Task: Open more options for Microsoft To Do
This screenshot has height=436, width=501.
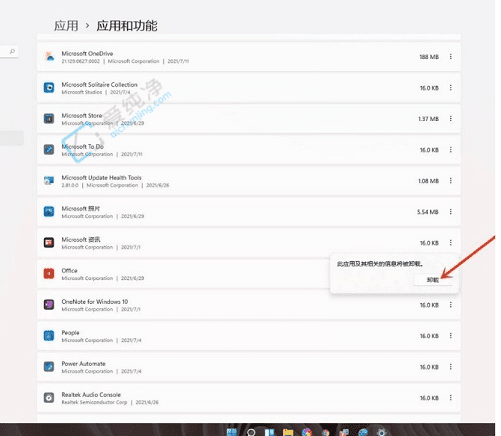Action: click(x=451, y=150)
